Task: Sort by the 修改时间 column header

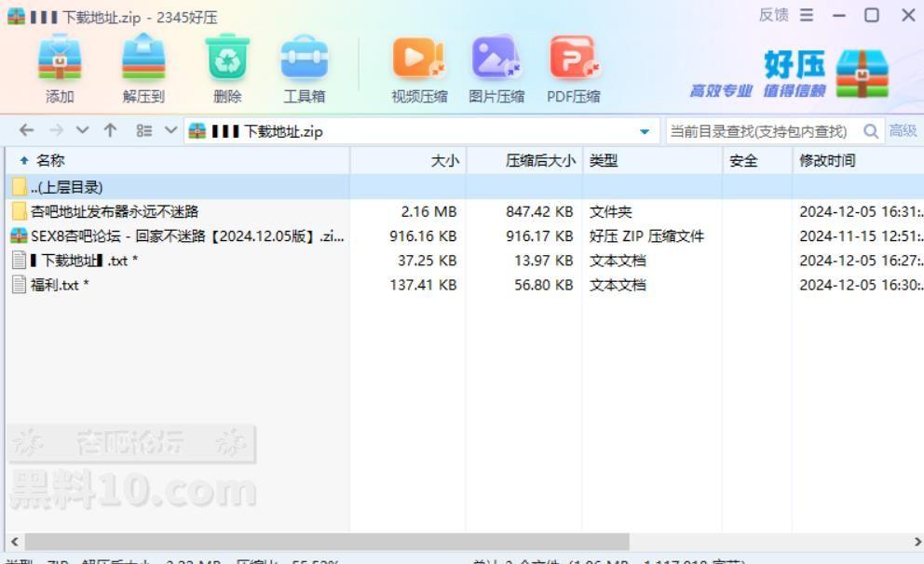Action: coord(859,160)
